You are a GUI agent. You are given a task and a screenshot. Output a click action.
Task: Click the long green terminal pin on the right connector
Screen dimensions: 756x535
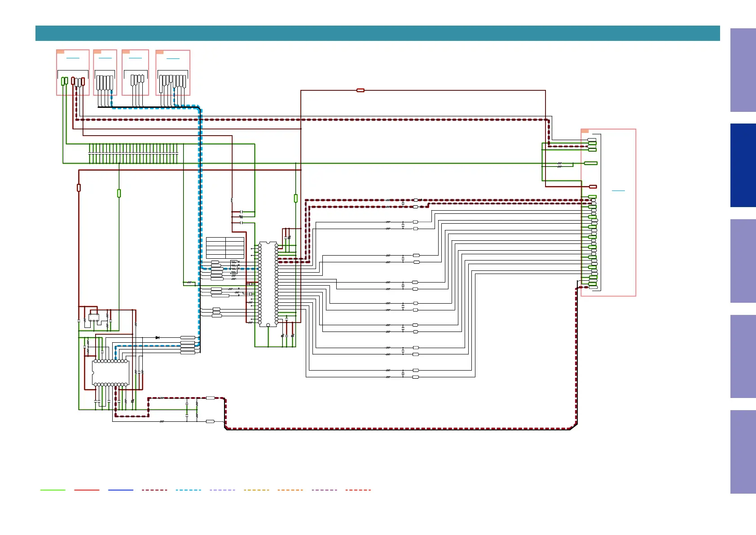pos(591,163)
